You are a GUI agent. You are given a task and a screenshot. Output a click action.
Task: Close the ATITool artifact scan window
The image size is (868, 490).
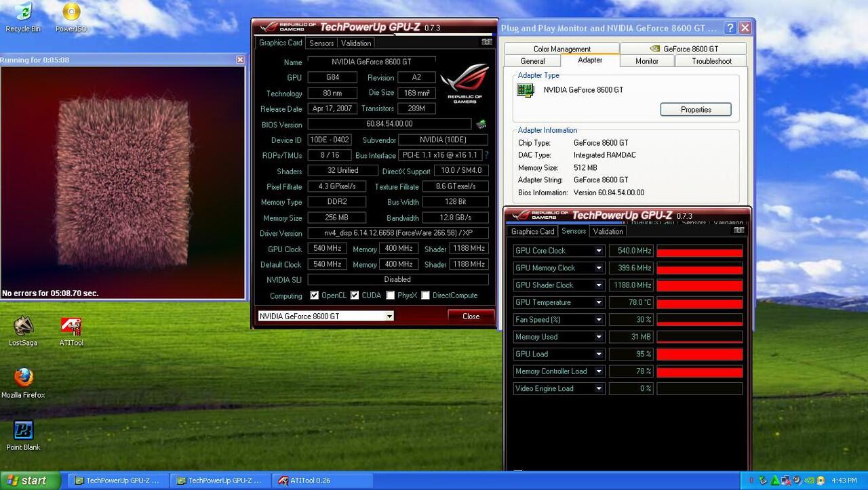[x=240, y=60]
